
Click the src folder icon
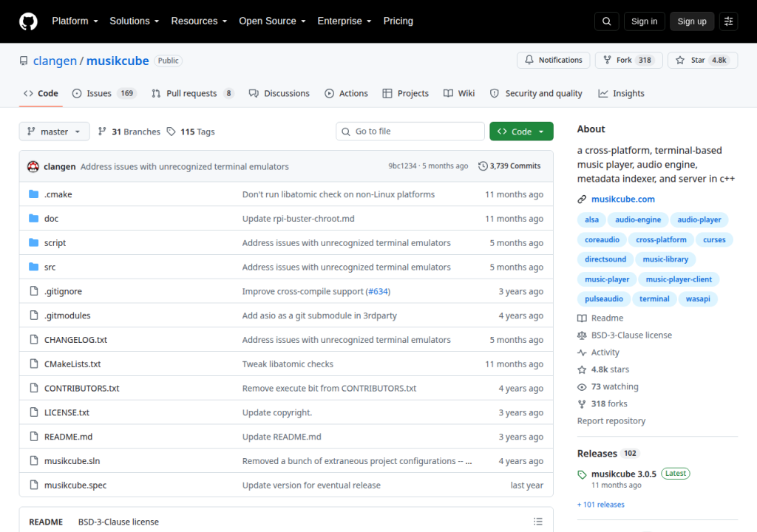pyautogui.click(x=33, y=267)
